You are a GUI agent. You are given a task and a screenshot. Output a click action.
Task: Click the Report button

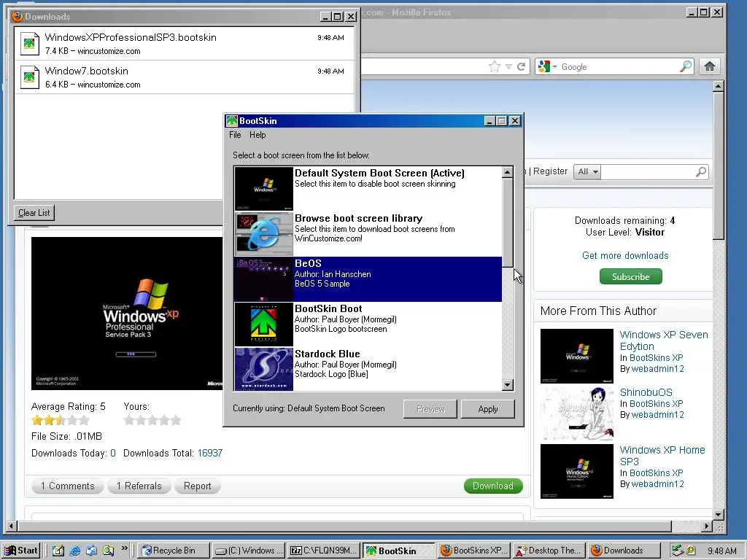197,486
